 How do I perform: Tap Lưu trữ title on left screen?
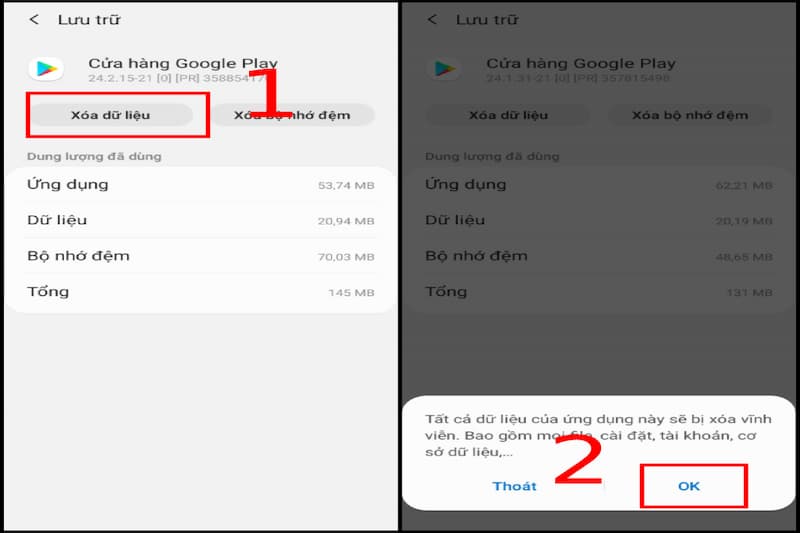click(89, 20)
